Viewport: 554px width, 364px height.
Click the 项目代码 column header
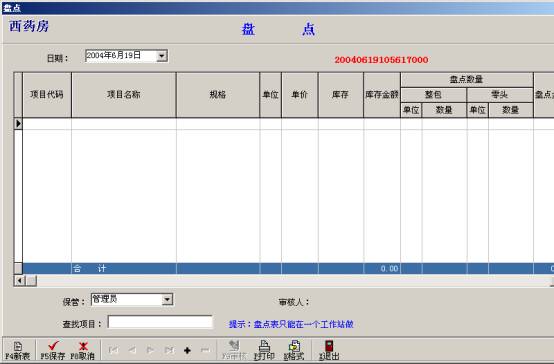[47, 95]
